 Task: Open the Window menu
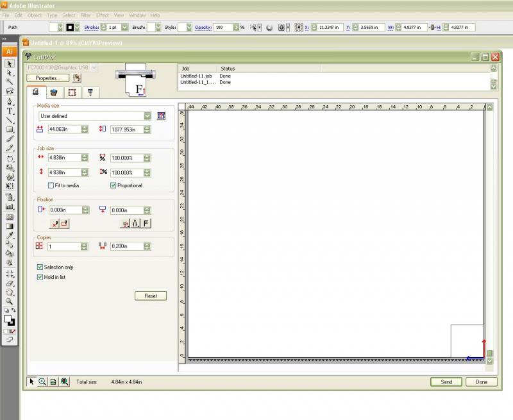(x=137, y=15)
